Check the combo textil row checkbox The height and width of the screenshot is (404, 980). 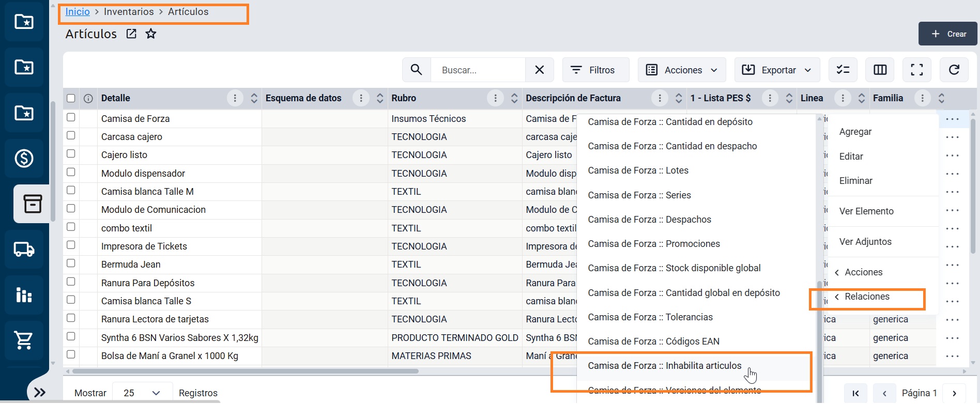71,227
